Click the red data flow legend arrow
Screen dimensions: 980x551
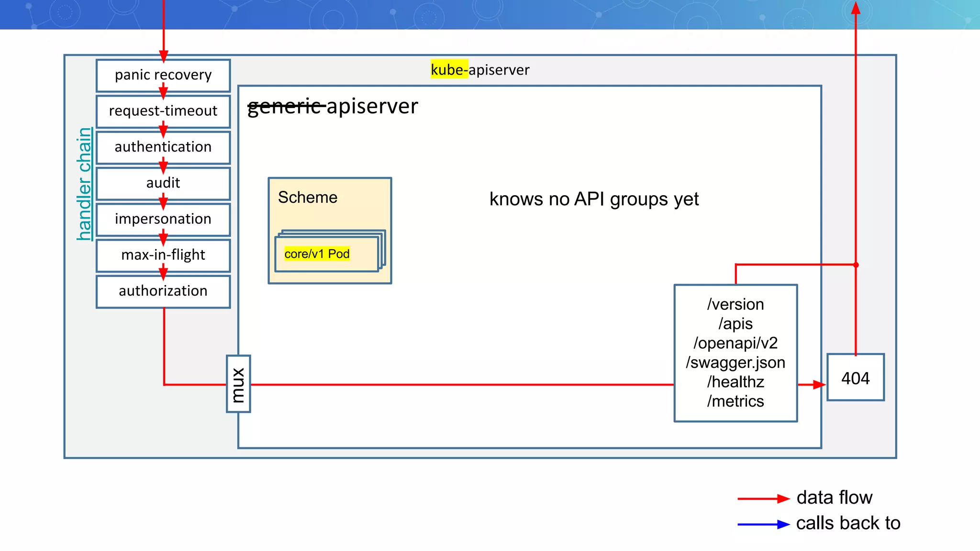pos(763,499)
